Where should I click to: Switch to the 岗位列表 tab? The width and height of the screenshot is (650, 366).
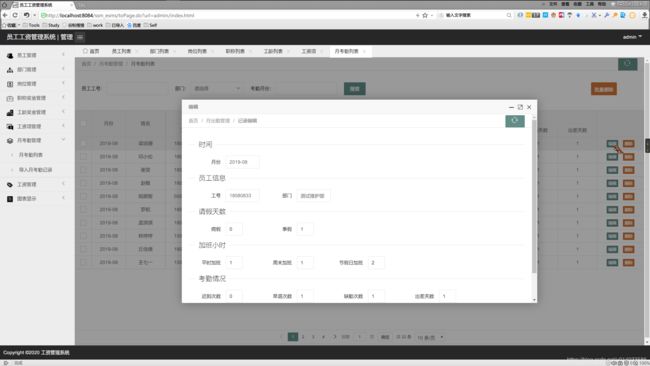tap(197, 51)
